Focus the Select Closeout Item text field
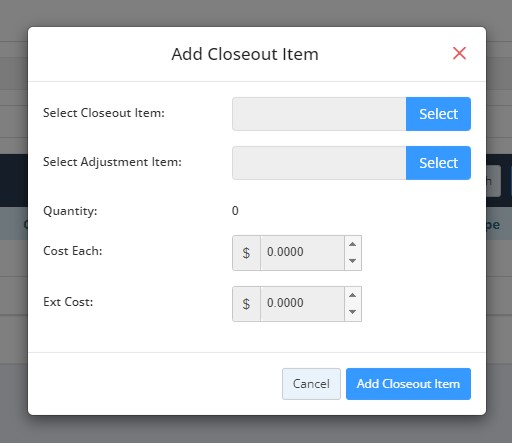This screenshot has width=512, height=443. point(319,114)
